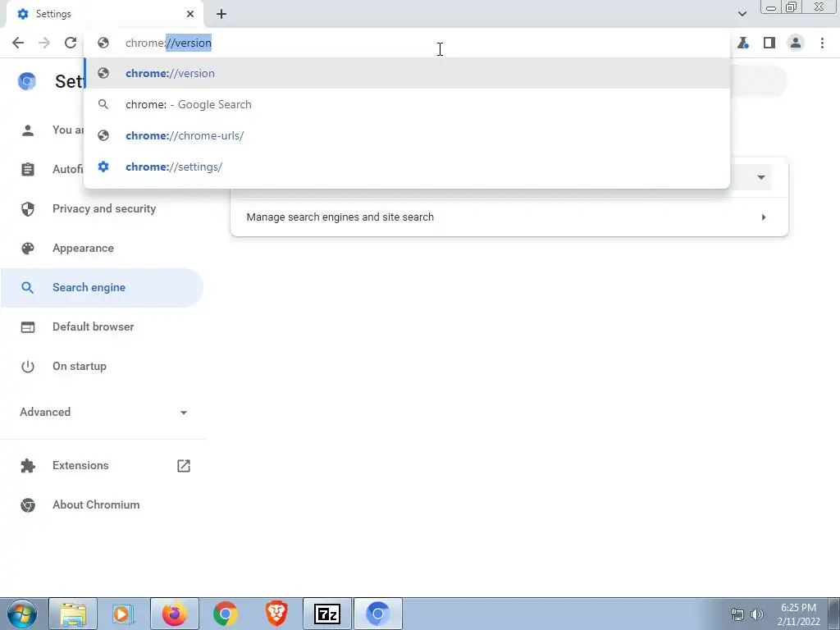
Task: Choose the chrome://version suggestion
Action: tap(407, 73)
